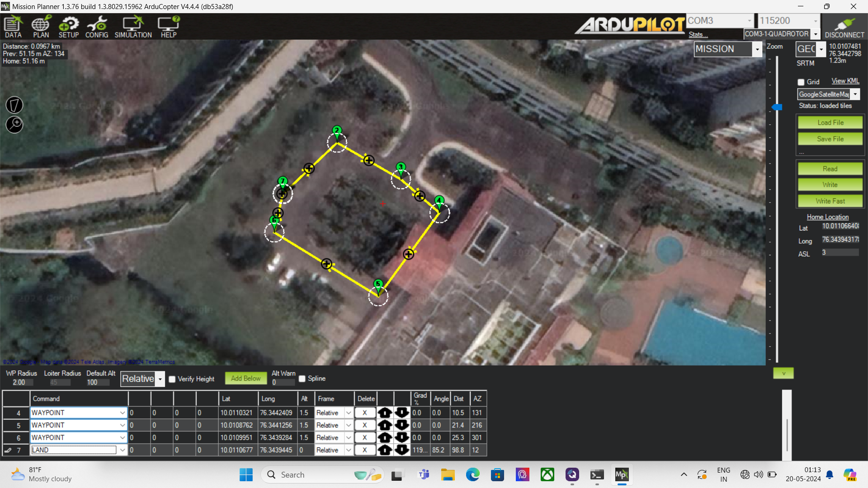Move waypoint 6 row down
Screen dimensions: 868x488
[401, 437]
